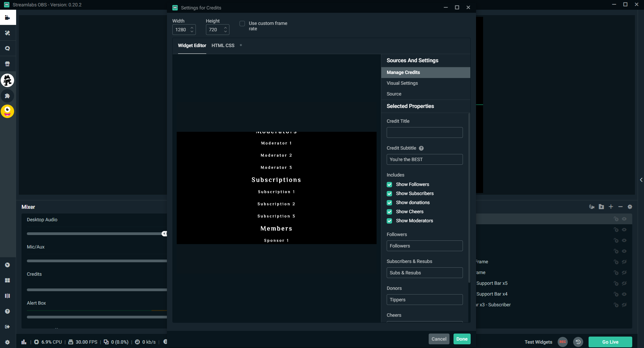Click the puzzle-piece plugins icon

(x=7, y=96)
